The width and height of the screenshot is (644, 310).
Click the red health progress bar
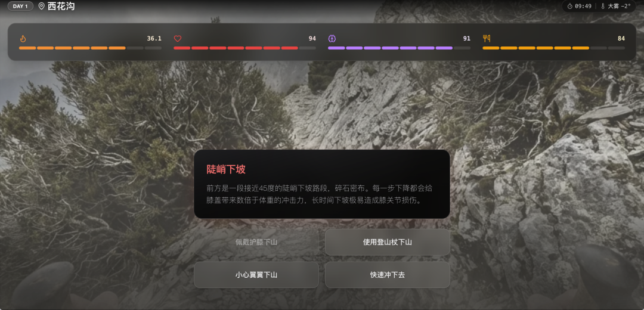click(244, 48)
